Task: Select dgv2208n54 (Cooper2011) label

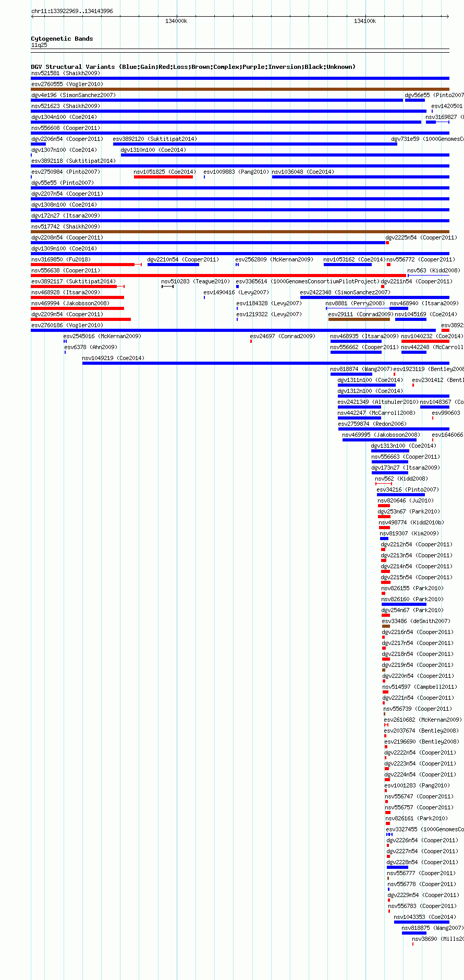Action: coord(67,238)
